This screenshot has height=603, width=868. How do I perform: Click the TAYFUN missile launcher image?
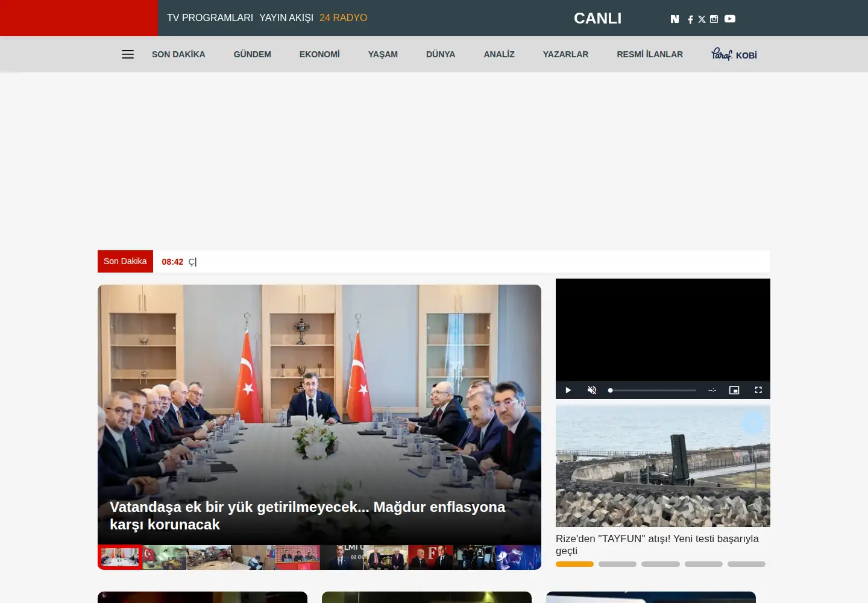click(x=663, y=466)
